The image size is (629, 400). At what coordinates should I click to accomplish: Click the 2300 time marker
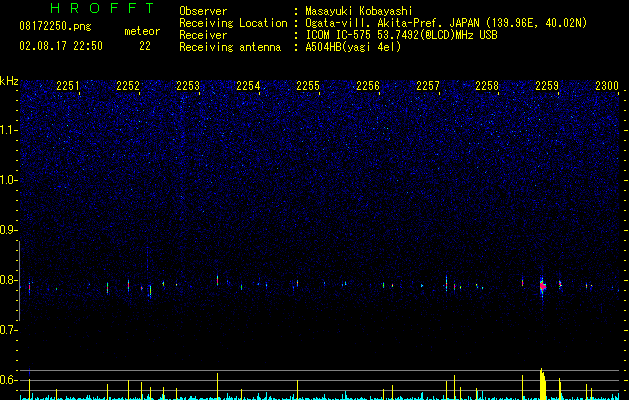click(x=607, y=86)
